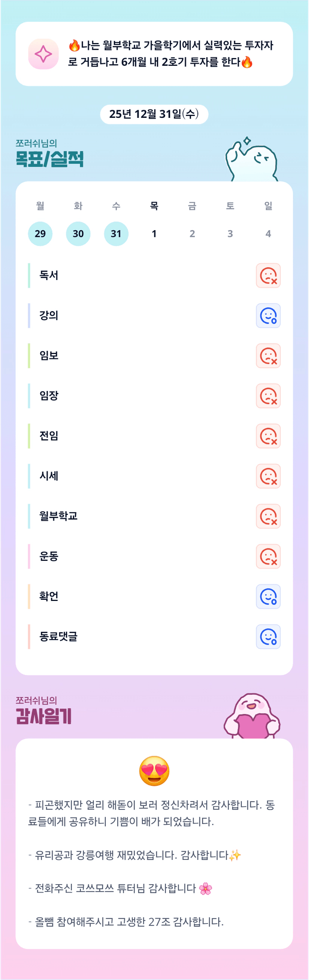
Task: Toggle the 임보 failed face icon
Action: point(268,356)
